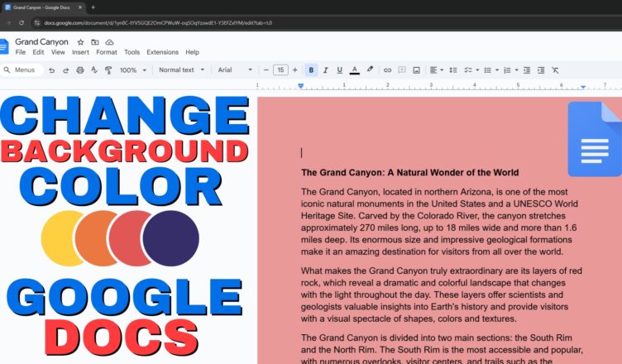Increase the paragraph indent
The image size is (622, 364).
point(541,70)
